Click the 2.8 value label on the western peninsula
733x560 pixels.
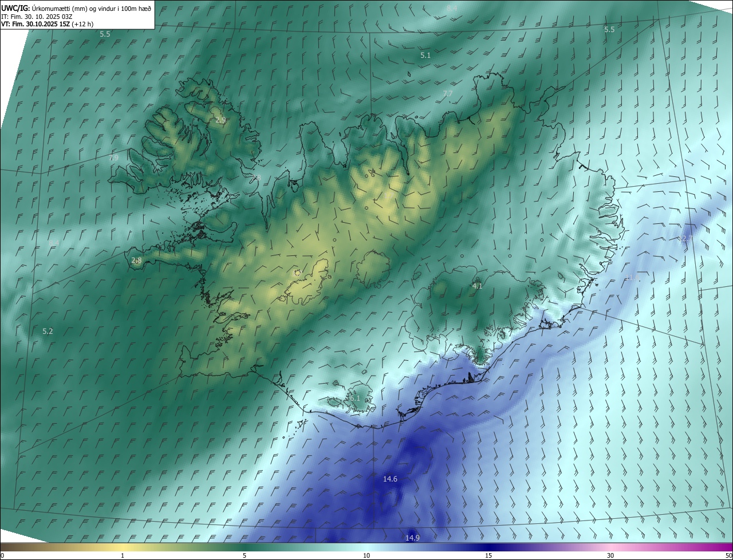click(x=136, y=260)
